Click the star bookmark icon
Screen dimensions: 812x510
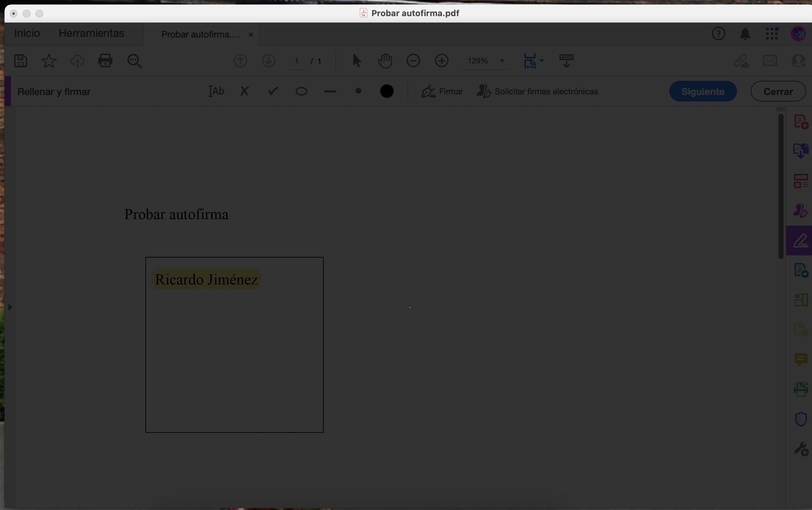[x=49, y=61]
